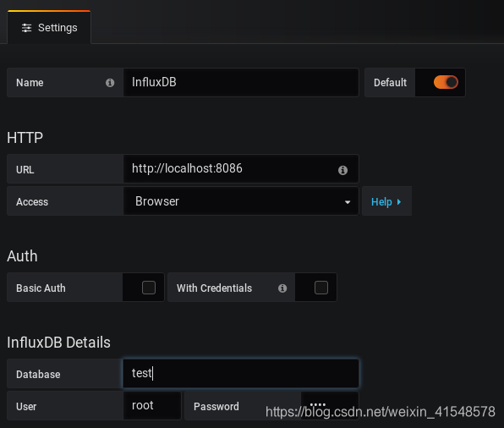Click the info icon beside Name label

pos(110,83)
